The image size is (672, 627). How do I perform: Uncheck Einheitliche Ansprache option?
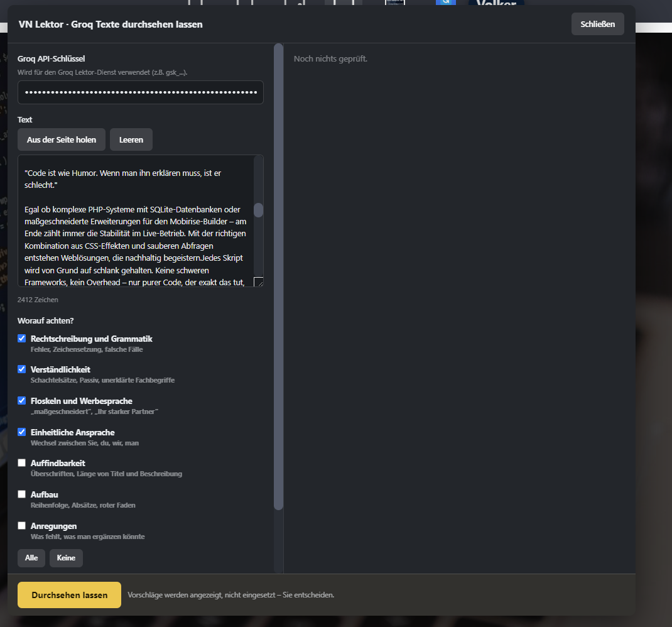point(22,432)
